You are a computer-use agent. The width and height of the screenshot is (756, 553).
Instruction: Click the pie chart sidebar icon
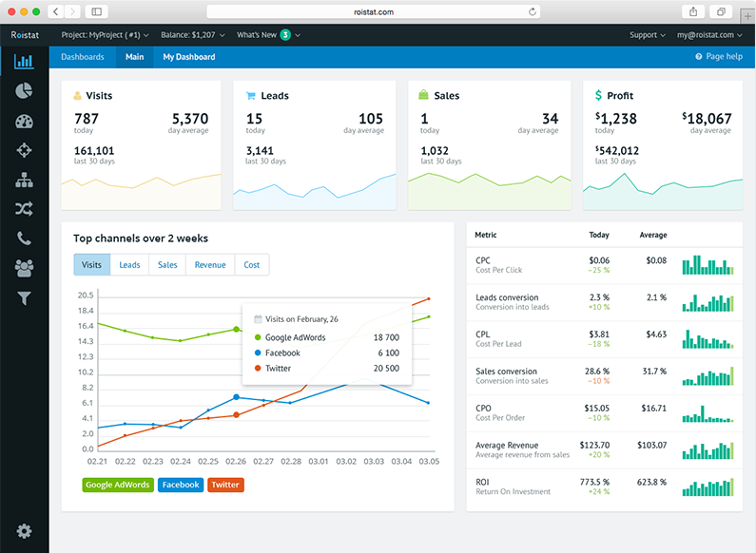click(24, 91)
